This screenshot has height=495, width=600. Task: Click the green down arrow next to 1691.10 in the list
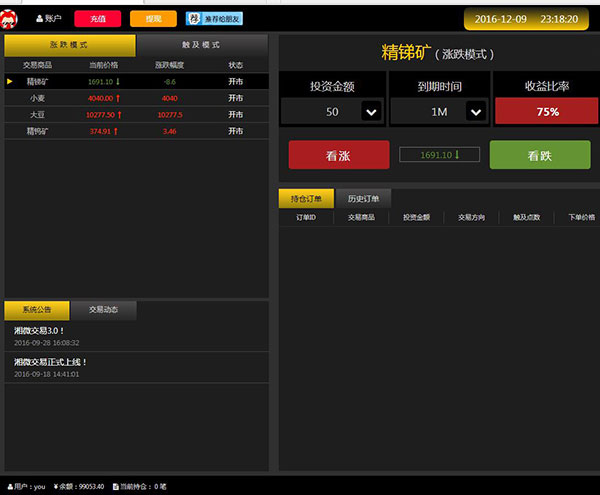tap(118, 81)
